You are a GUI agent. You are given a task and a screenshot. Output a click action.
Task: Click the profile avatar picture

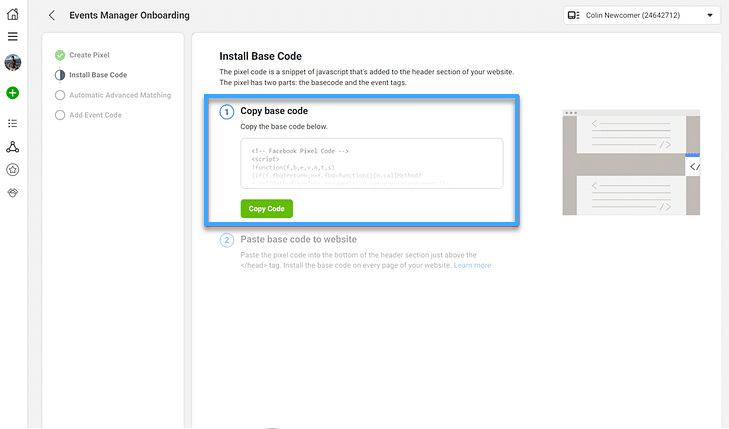click(13, 62)
